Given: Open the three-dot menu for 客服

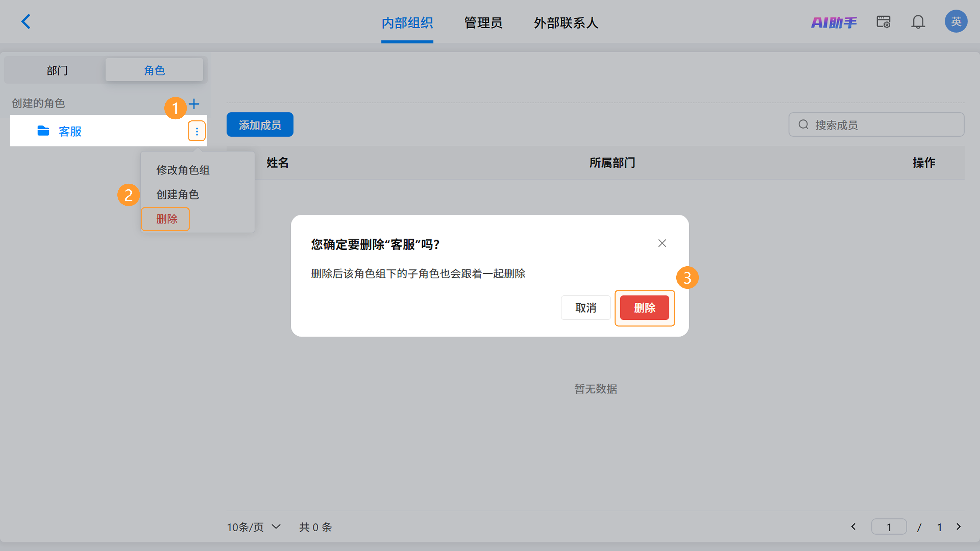Looking at the screenshot, I should coord(197,131).
